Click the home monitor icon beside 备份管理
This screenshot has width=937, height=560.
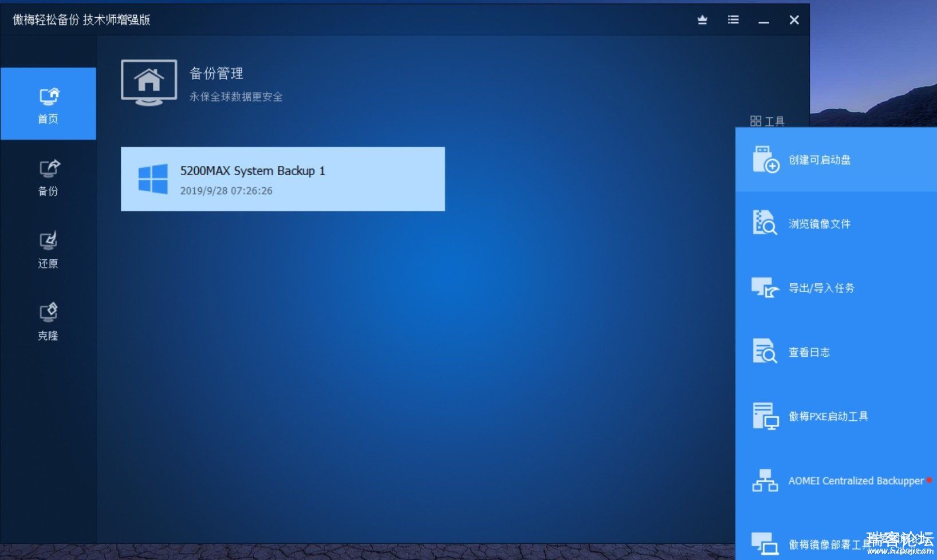(x=149, y=83)
